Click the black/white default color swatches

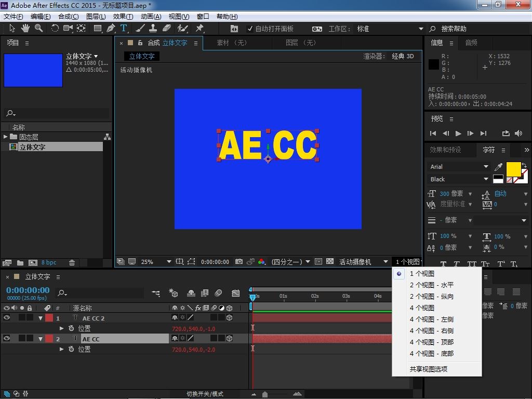(498, 179)
